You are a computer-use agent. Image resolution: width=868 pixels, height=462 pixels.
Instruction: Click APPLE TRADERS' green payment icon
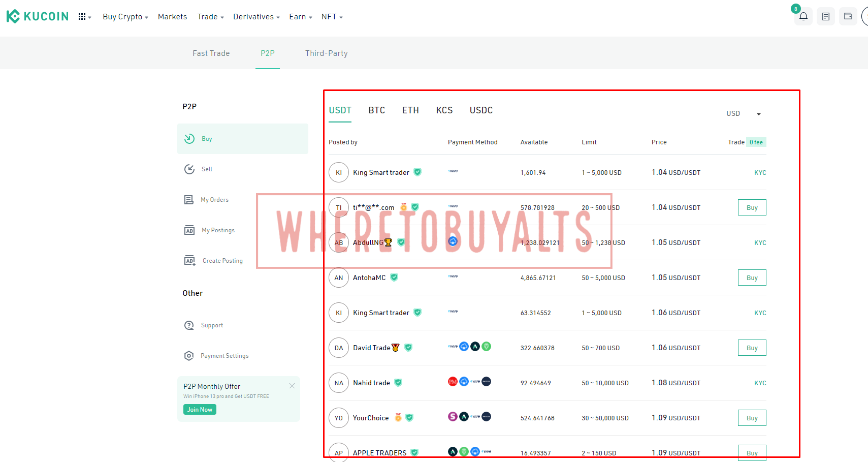[x=464, y=451]
